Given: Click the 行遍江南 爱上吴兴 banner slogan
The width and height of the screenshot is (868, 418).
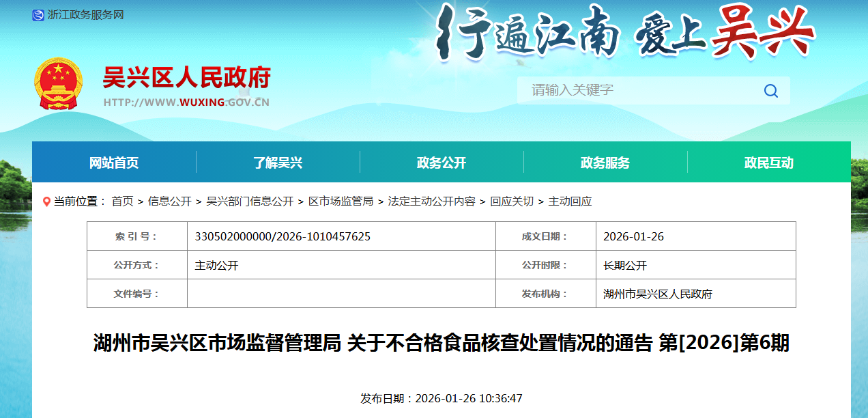Looking at the screenshot, I should (626, 32).
